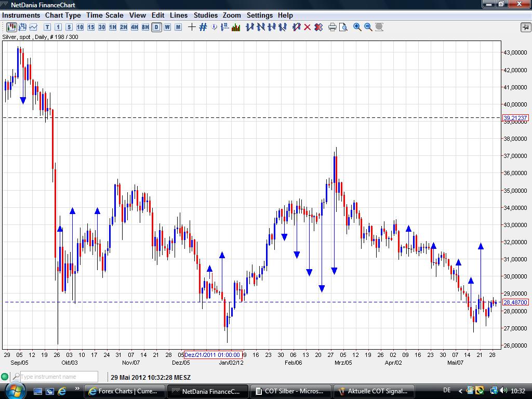This screenshot has width=532, height=399.
Task: Toggle the daily 'D' time scale button
Action: coord(156,27)
